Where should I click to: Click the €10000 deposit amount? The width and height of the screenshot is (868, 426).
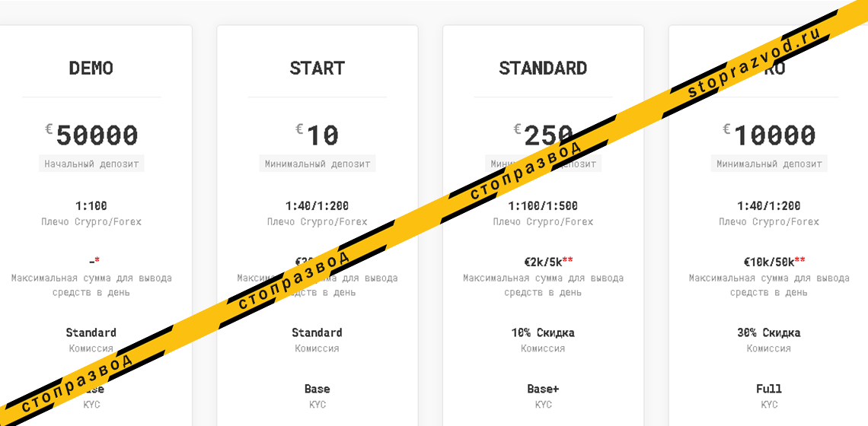coord(774,136)
